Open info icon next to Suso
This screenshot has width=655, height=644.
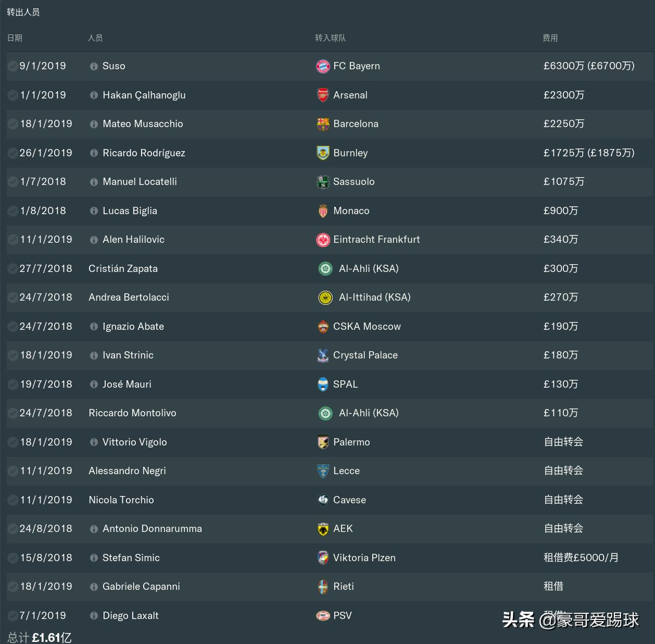coord(94,66)
